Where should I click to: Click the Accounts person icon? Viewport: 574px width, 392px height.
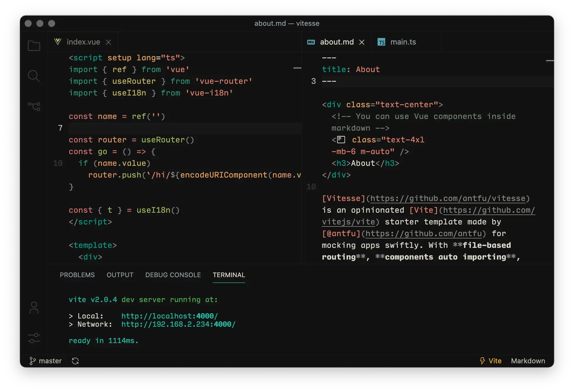pyautogui.click(x=34, y=308)
